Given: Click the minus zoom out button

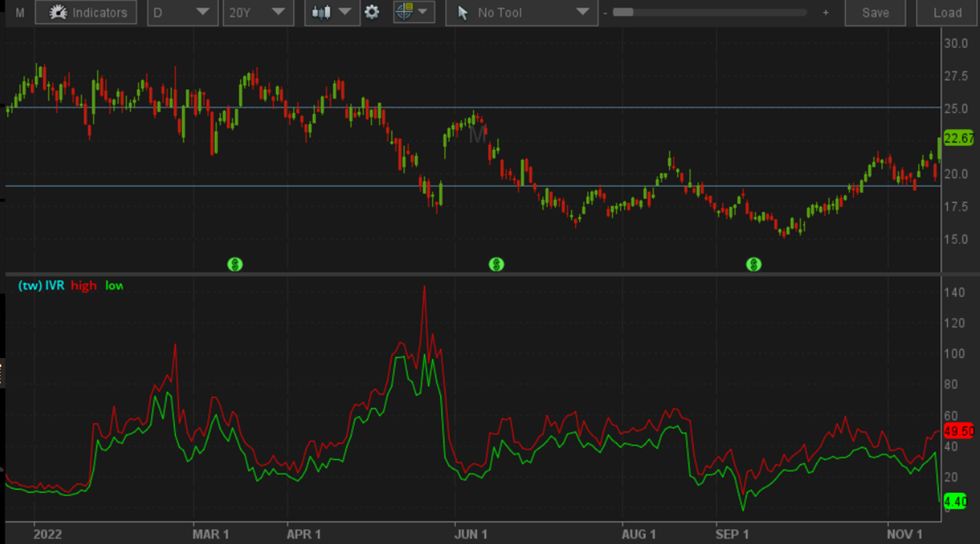Looking at the screenshot, I should pyautogui.click(x=605, y=13).
